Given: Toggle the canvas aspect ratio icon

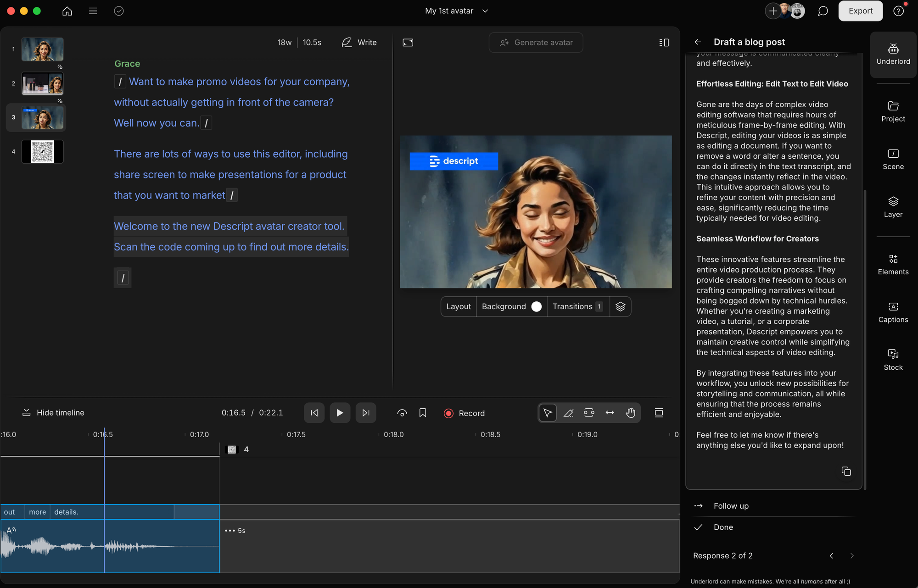Looking at the screenshot, I should 408,43.
